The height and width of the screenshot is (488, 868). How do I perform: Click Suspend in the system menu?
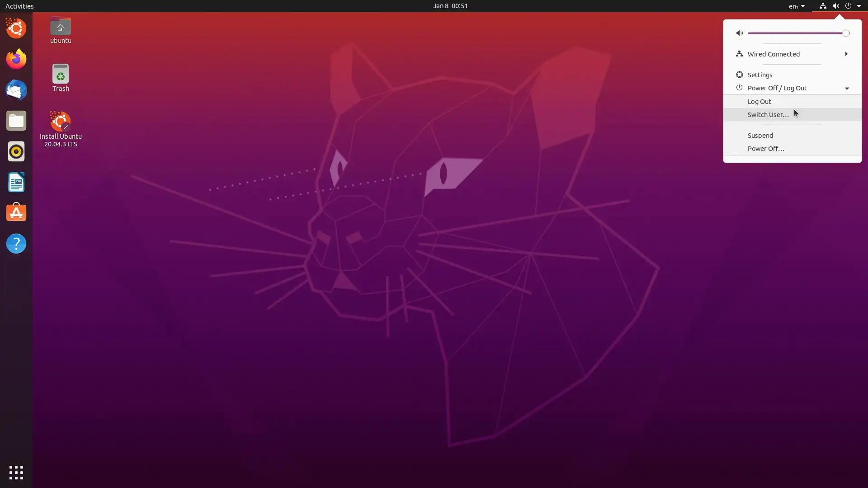pos(760,136)
